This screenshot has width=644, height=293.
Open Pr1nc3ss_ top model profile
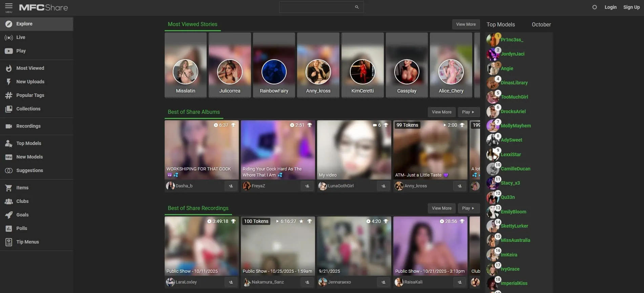(x=512, y=40)
